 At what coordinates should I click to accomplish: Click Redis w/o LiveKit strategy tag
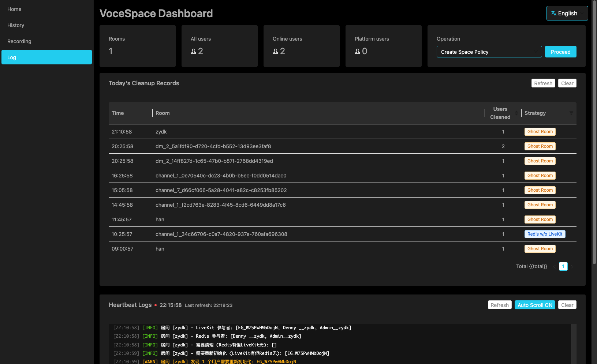click(x=545, y=234)
